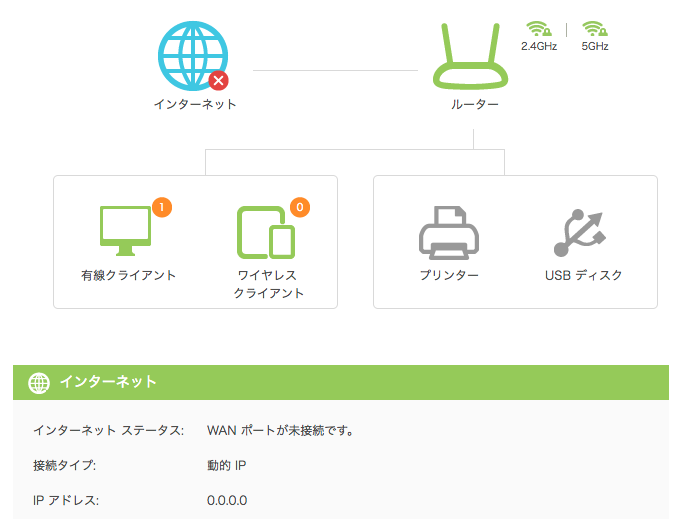Open 2.4GHz wireless status icon
682x519 pixels.
point(539,29)
